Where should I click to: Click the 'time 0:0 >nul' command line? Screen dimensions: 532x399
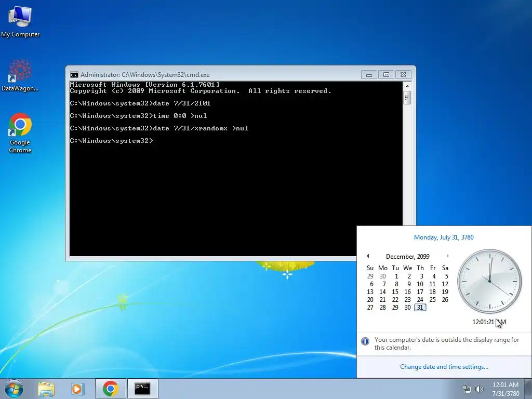click(x=138, y=116)
